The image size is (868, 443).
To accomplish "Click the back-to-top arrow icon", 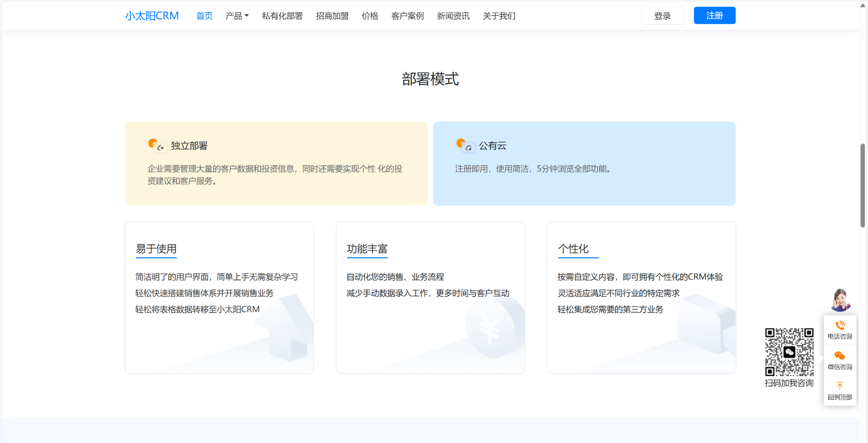I will (840, 386).
